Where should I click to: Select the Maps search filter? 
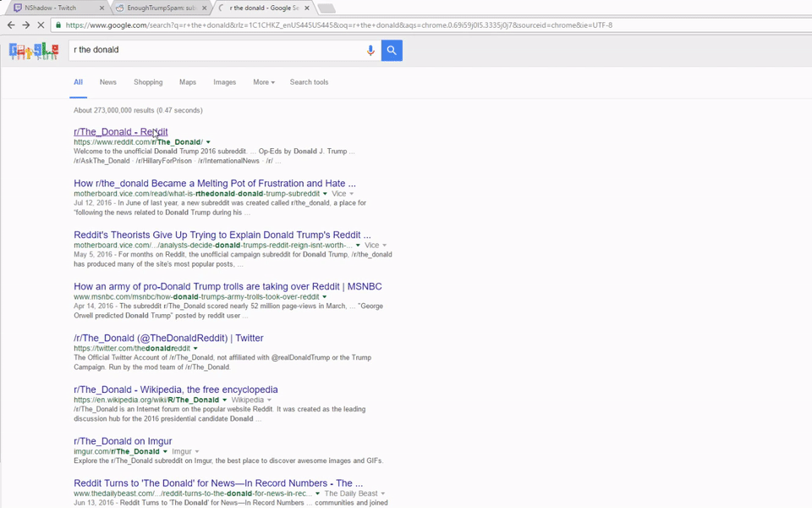188,82
